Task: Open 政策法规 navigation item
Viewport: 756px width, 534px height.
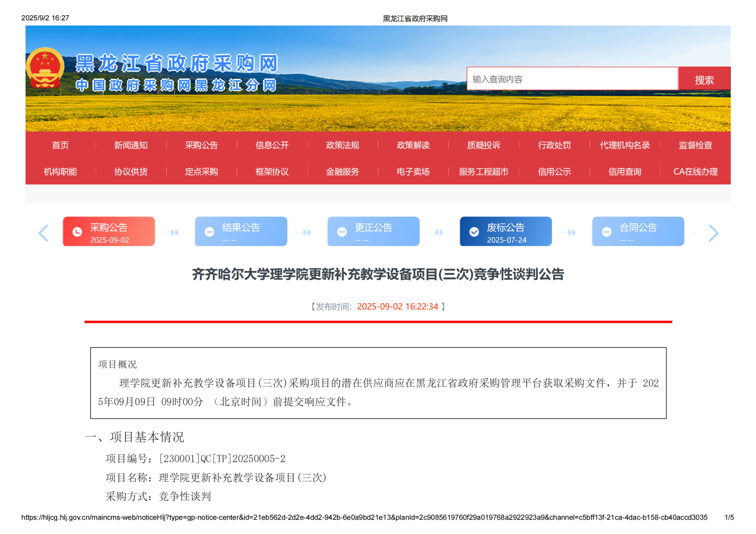Action: pos(342,145)
